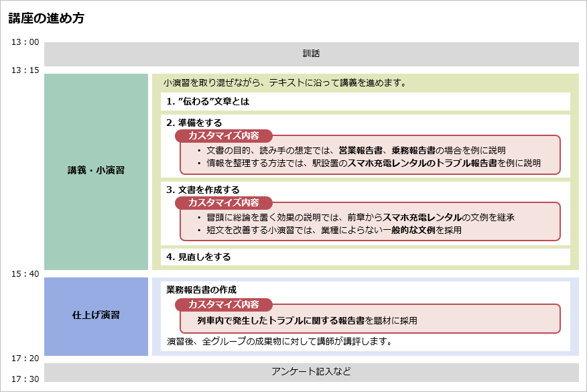Screen dimensions: 587x392
Task: Click the green 講義・小演習 block
Action: 96,171
